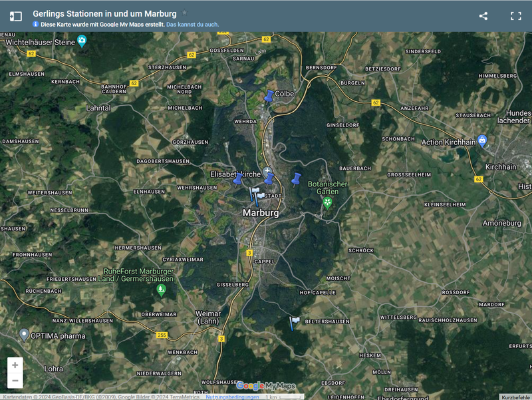Click the Beltershausen village label

[327, 321]
